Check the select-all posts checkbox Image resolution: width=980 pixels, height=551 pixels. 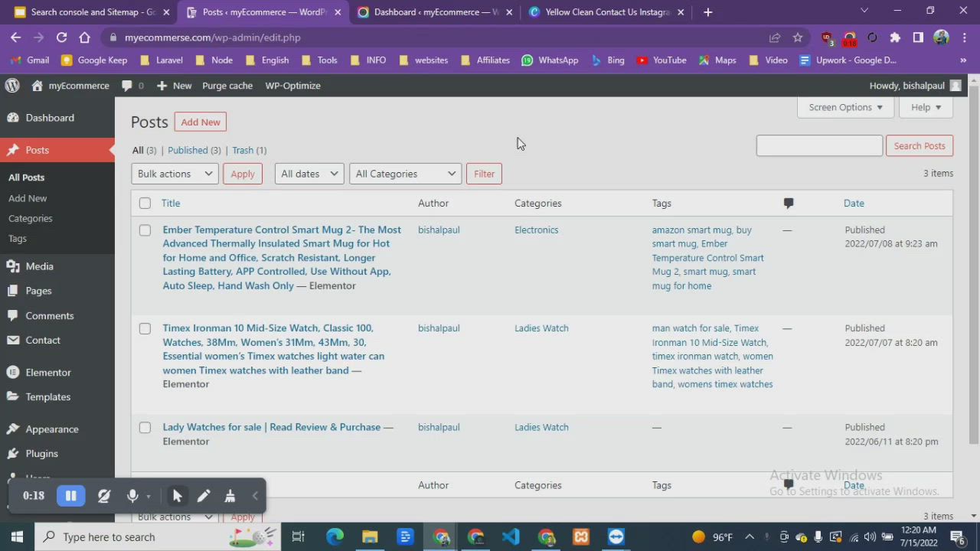145,203
